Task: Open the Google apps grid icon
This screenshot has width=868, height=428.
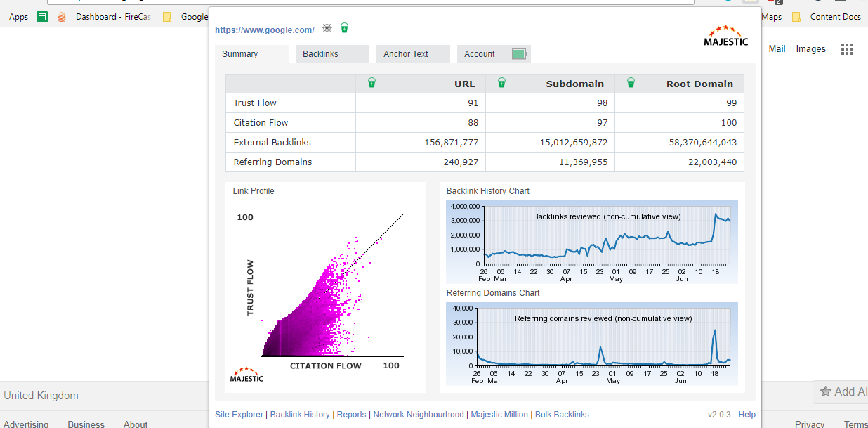Action: [847, 49]
